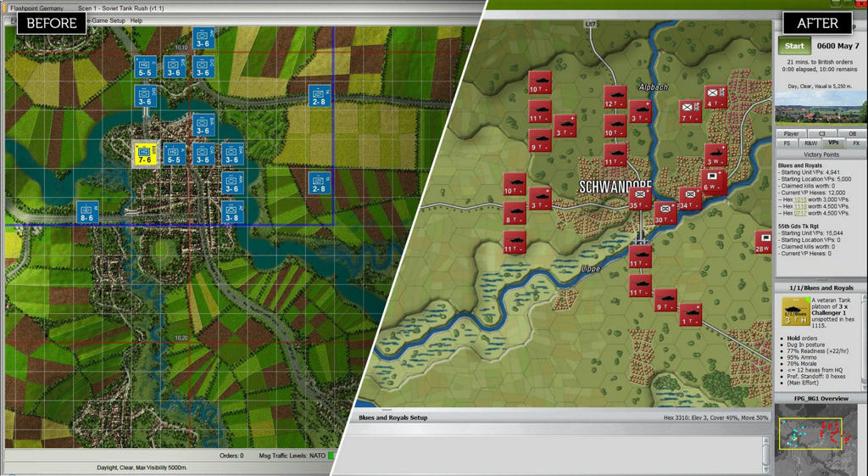868x476 pixels.
Task: Select the red 28 W counter
Action: [x=764, y=243]
